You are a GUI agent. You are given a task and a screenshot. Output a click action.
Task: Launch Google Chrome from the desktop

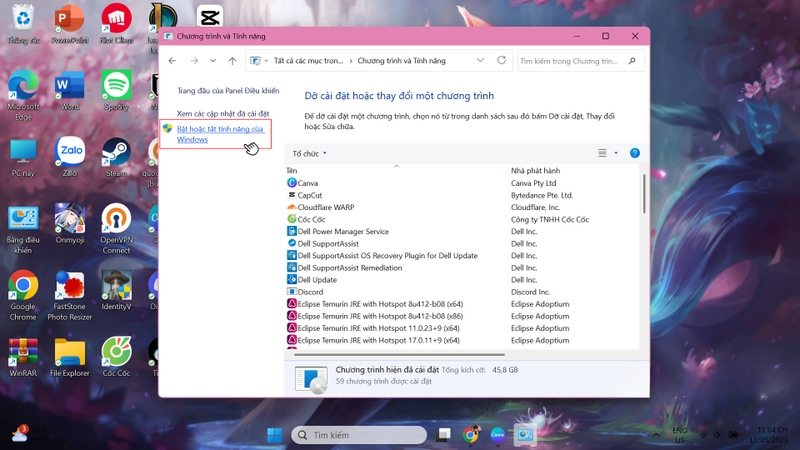pos(23,296)
